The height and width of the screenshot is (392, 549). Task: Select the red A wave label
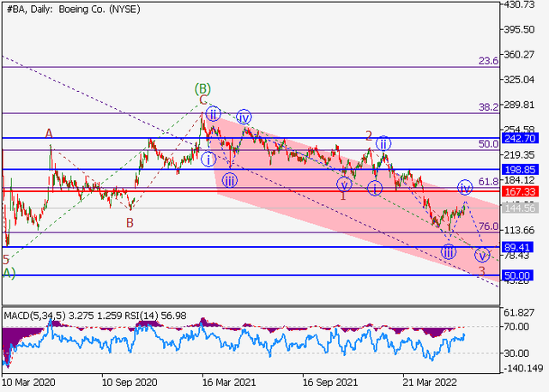point(50,134)
